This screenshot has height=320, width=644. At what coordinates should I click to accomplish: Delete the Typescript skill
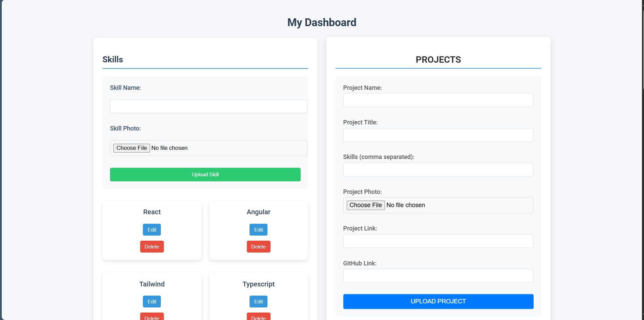pyautogui.click(x=258, y=318)
